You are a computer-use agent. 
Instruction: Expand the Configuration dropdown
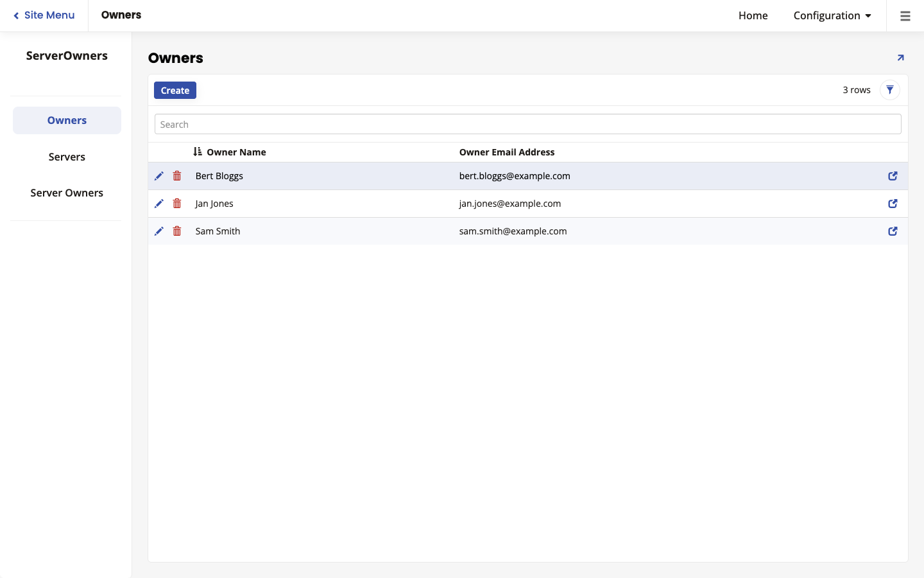click(x=832, y=15)
